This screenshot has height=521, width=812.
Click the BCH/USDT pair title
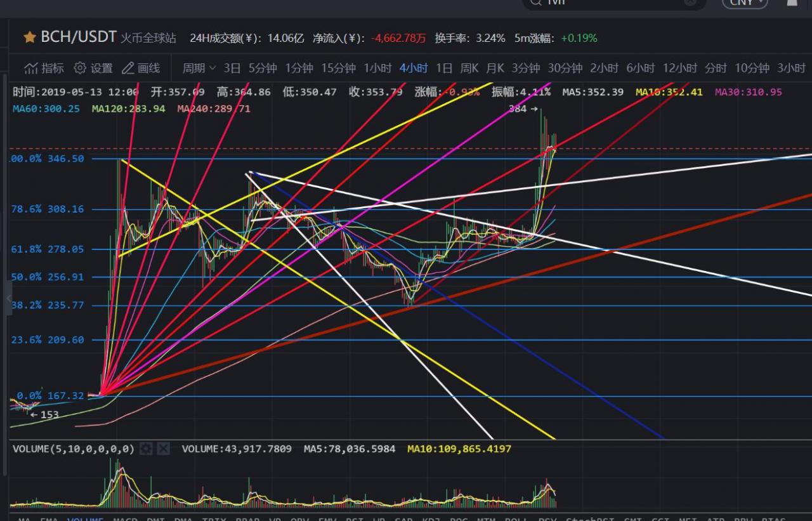[79, 37]
